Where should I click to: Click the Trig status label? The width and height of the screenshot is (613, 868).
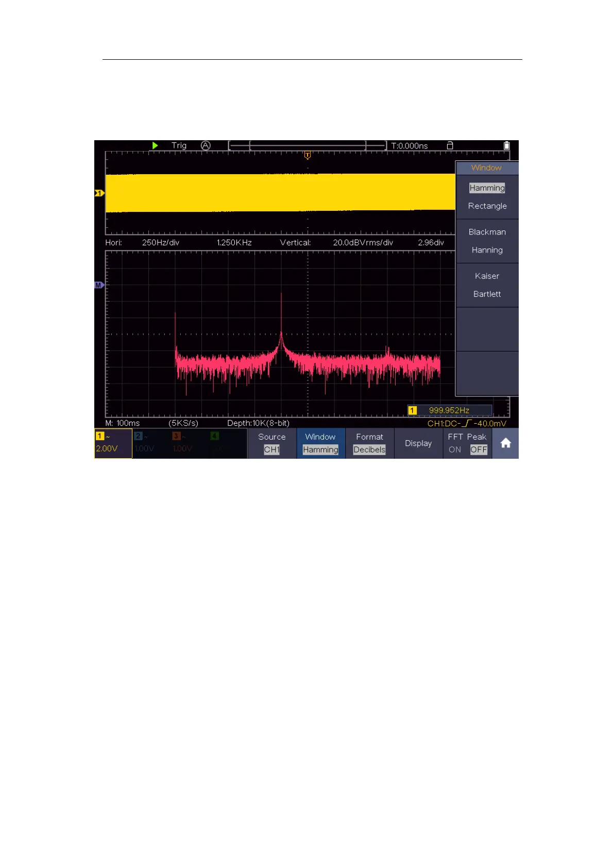[x=179, y=145]
